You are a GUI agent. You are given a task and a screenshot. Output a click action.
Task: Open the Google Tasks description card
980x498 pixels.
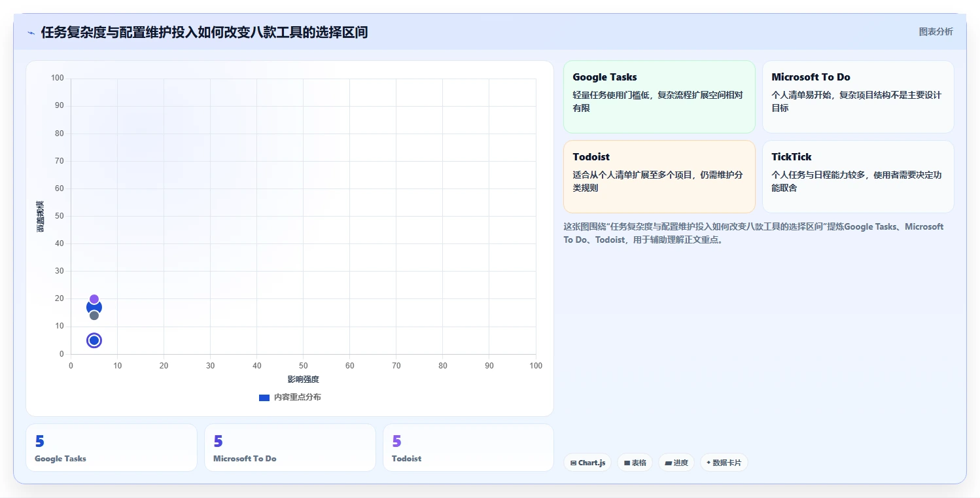659,97
